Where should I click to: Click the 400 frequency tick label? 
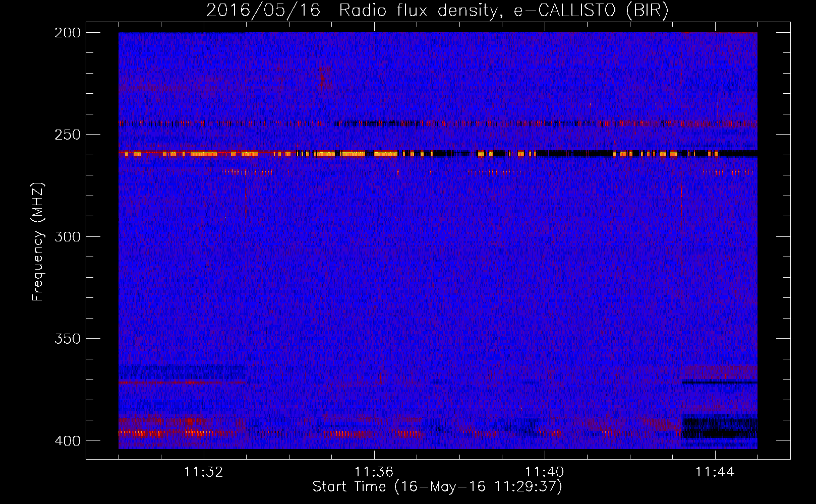coord(68,440)
